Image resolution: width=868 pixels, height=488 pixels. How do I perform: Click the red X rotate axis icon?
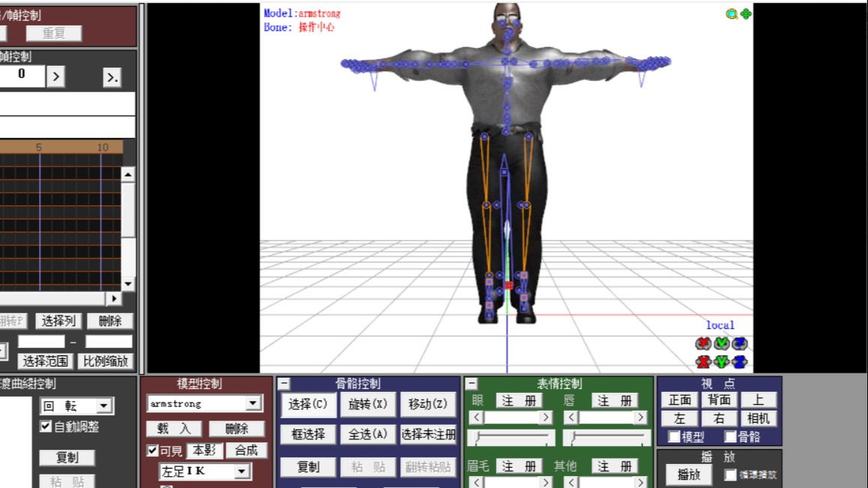[703, 344]
